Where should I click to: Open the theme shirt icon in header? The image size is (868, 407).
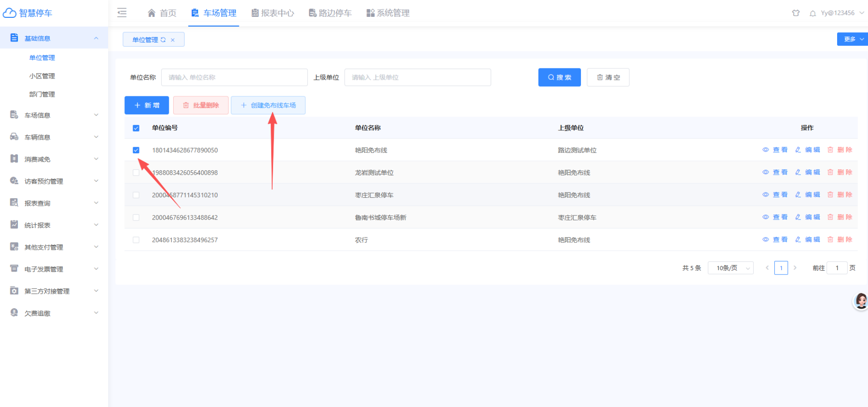796,13
